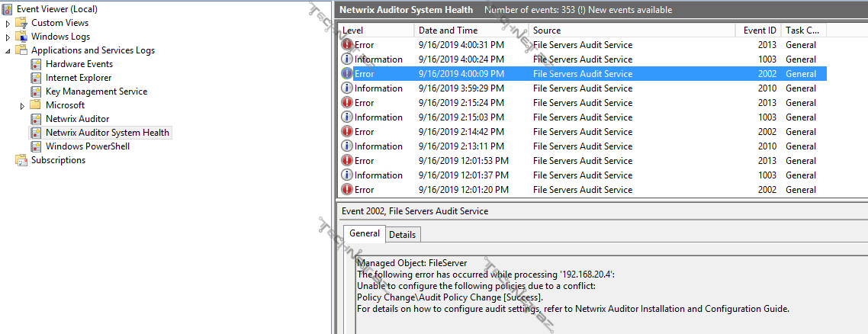Click the Event Viewer (Local) root icon

(x=8, y=9)
